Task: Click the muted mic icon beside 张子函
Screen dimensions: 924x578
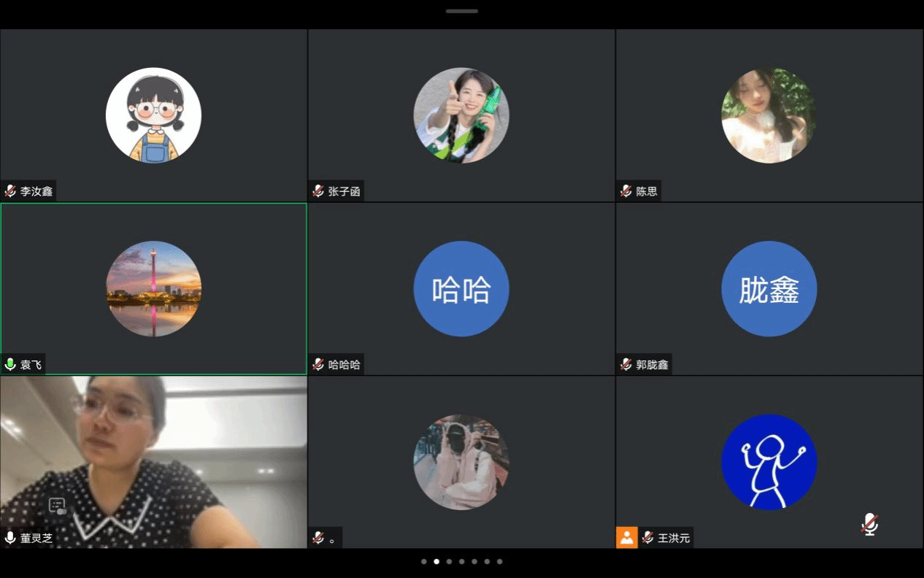Action: (318, 191)
